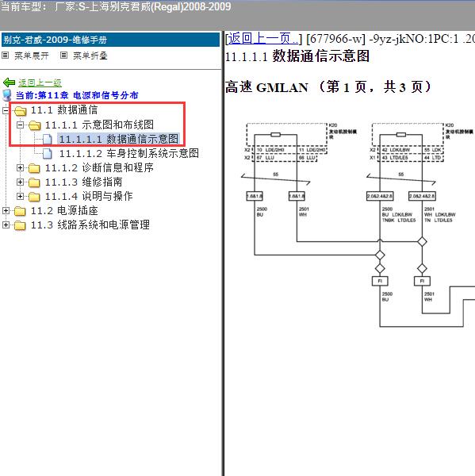Click the left K20 发动机控制模块 label
The width and height of the screenshot is (475, 476).
point(343,131)
